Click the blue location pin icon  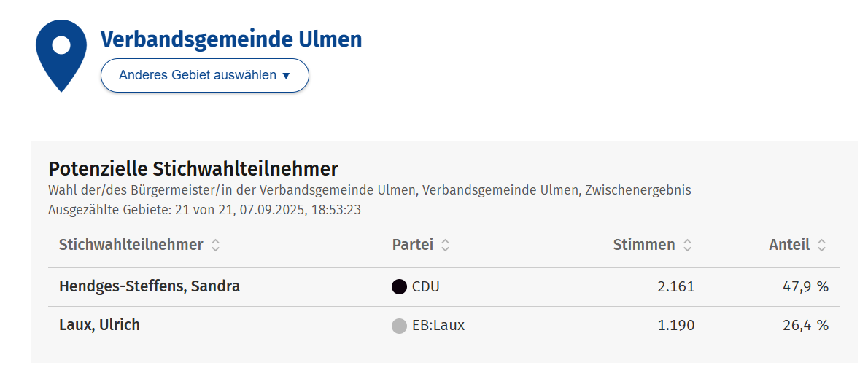(61, 54)
